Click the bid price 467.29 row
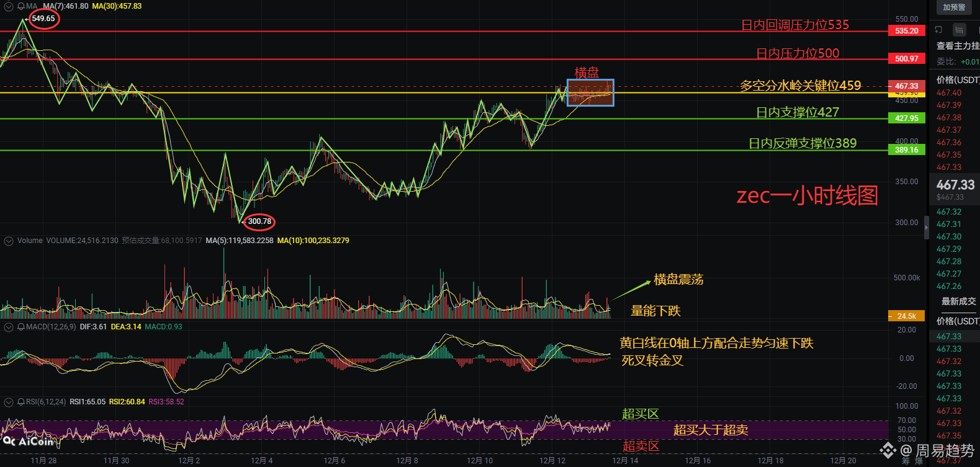Viewport: 980px width, 467px height. [950, 249]
